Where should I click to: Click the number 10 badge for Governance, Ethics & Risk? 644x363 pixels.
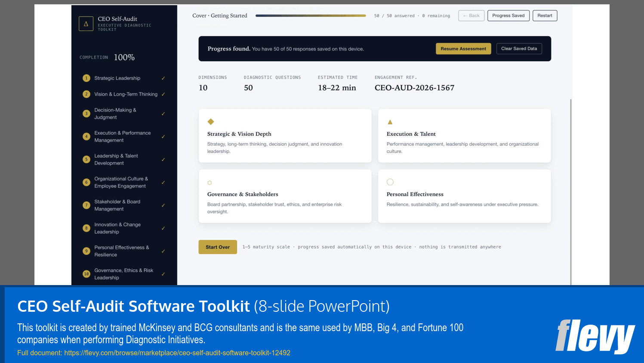click(x=86, y=274)
